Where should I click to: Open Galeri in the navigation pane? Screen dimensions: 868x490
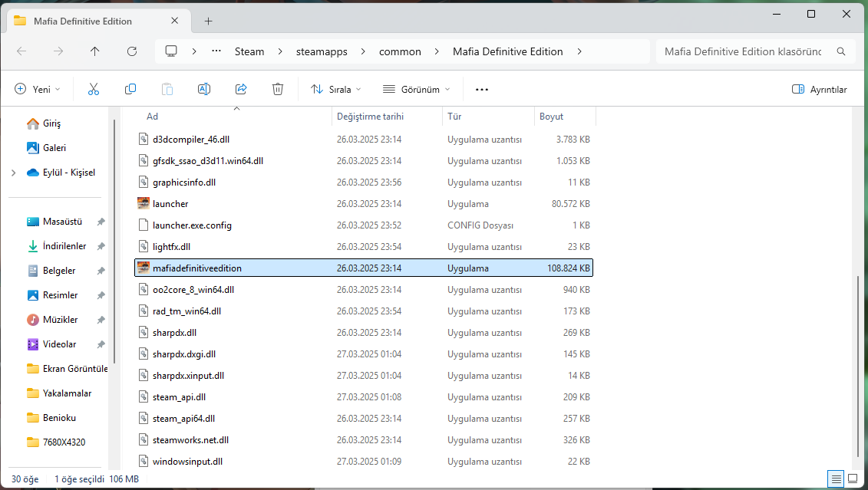click(54, 148)
